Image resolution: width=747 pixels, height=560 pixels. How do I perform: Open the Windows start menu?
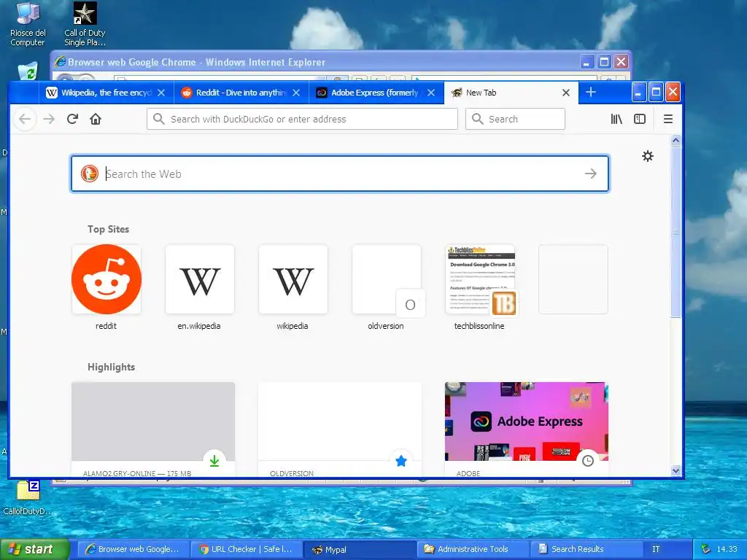34,549
